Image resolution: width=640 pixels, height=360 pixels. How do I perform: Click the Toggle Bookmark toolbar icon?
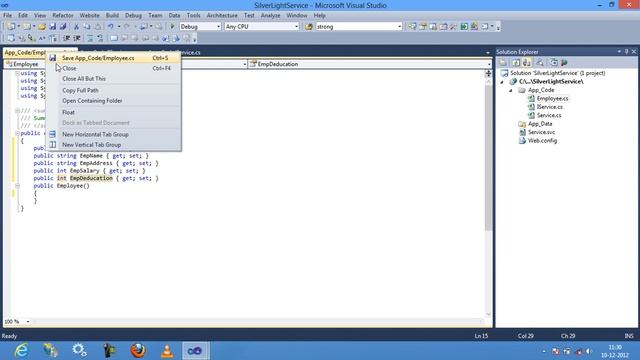click(x=114, y=38)
